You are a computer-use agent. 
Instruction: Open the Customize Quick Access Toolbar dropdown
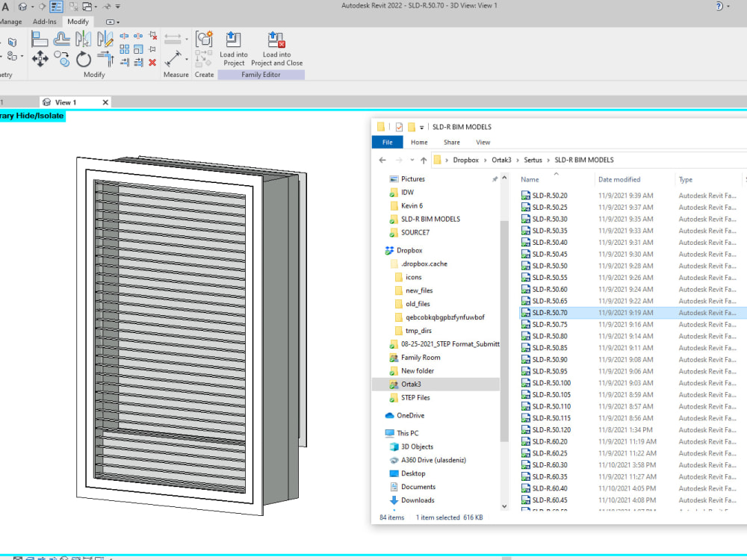click(118, 7)
